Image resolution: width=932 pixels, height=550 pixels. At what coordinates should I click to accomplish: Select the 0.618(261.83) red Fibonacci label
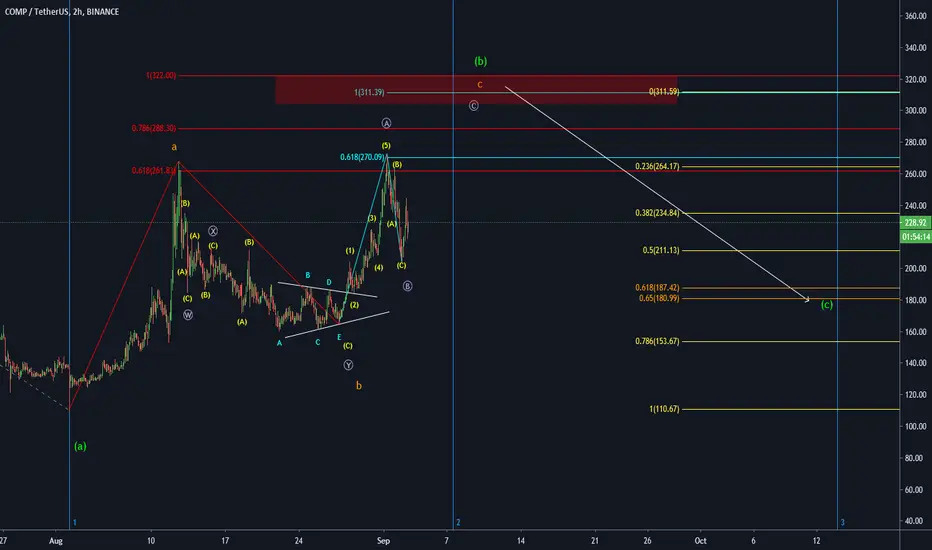(154, 171)
